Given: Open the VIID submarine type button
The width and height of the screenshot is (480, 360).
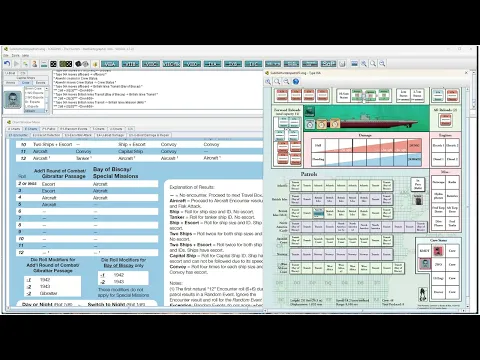Looking at the screenshot, I should (x=192, y=64).
